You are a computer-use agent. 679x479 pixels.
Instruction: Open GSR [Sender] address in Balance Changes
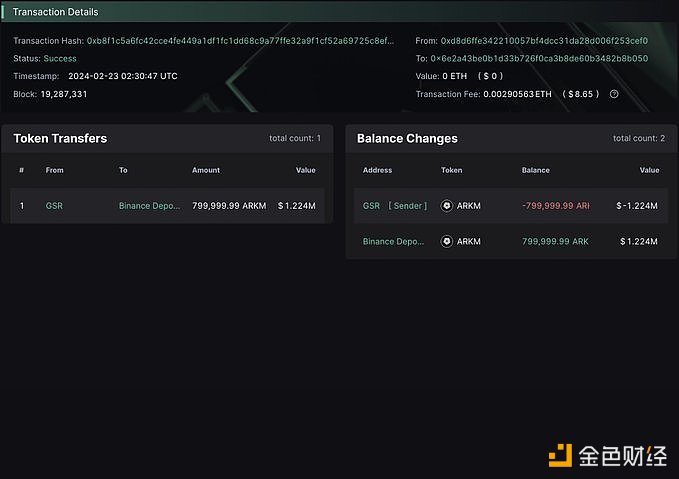click(x=395, y=206)
